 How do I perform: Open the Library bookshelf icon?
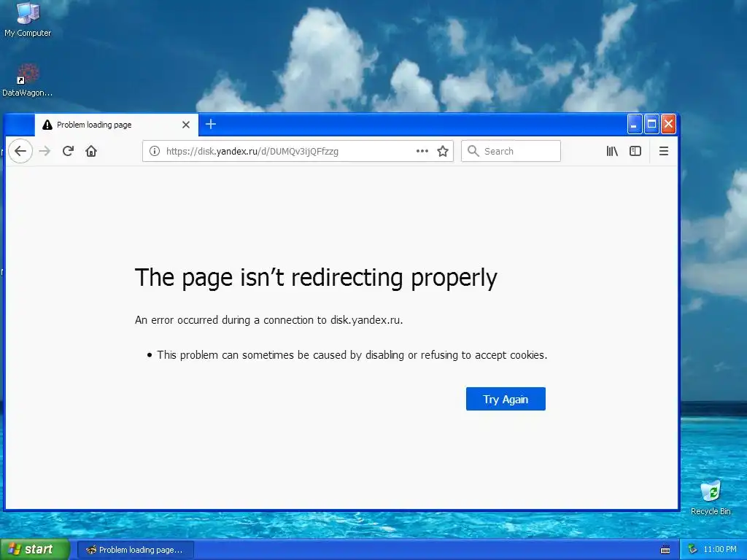(612, 151)
